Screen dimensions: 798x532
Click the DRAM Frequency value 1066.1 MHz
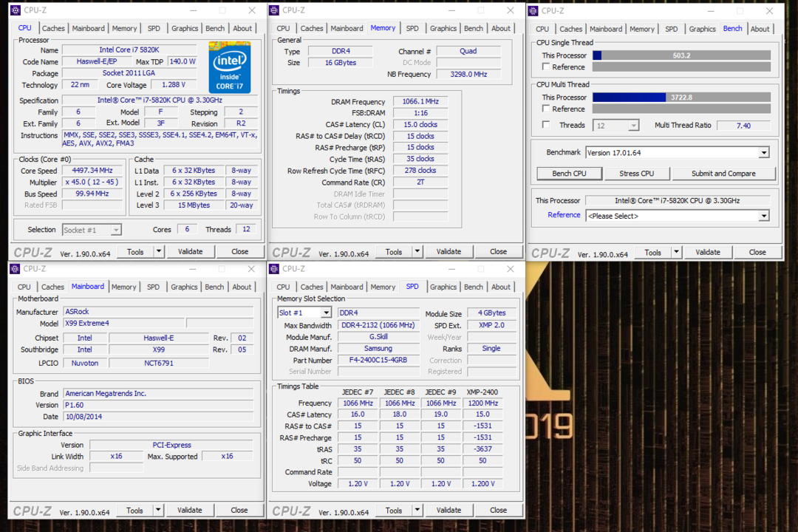pyautogui.click(x=420, y=101)
